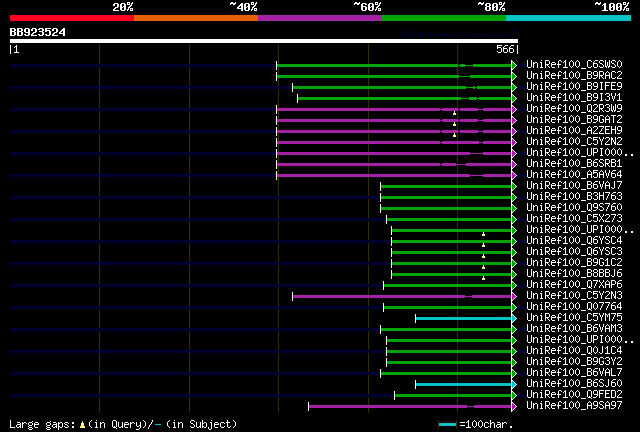Click the purple alignment bar for C5Y2N2
Screen dimensions: 640x432
click(394, 143)
